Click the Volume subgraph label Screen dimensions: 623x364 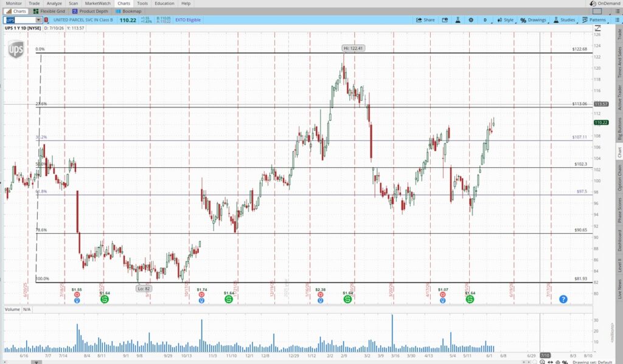point(12,309)
